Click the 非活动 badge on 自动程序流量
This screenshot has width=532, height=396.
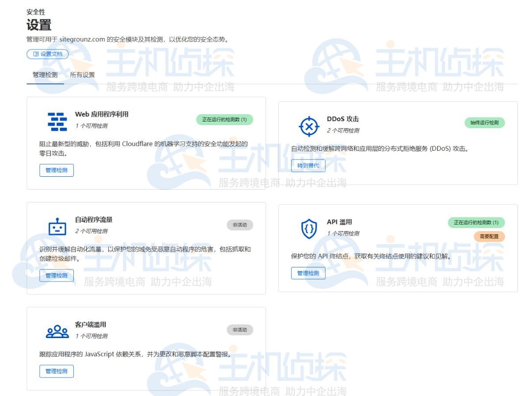[240, 225]
